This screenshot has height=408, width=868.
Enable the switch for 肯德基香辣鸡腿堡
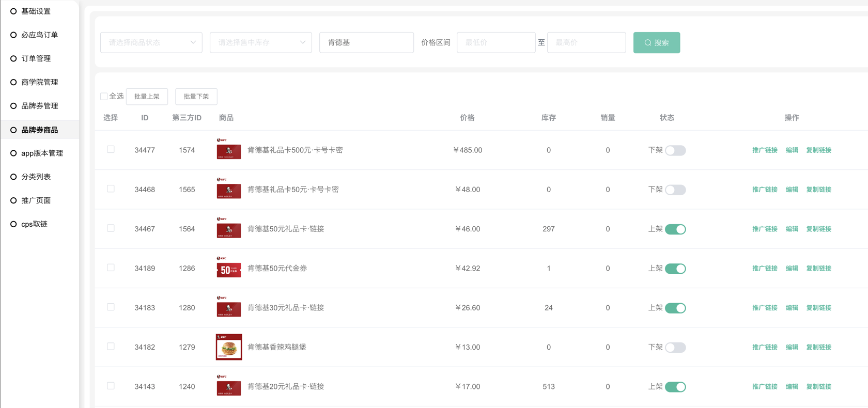(x=675, y=348)
